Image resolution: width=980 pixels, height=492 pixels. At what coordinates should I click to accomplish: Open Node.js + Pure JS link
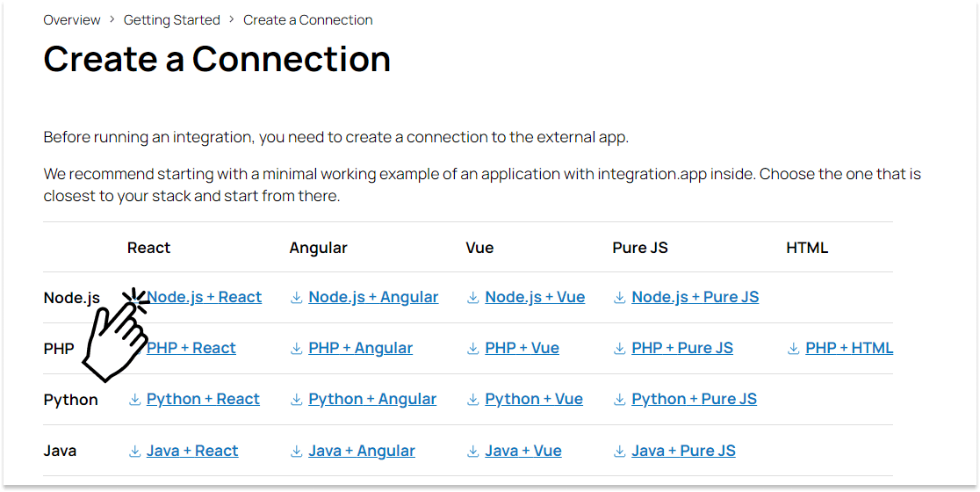click(695, 298)
